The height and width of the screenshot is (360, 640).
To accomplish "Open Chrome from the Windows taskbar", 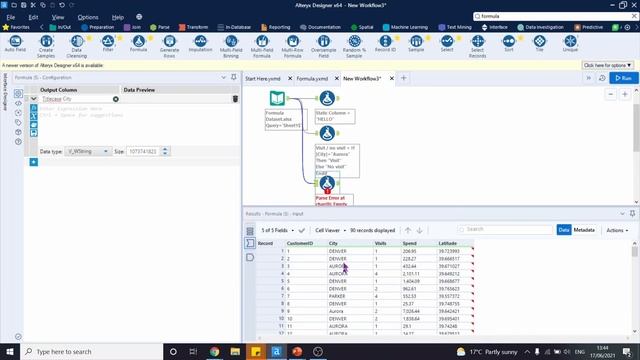I will [x=215, y=351].
